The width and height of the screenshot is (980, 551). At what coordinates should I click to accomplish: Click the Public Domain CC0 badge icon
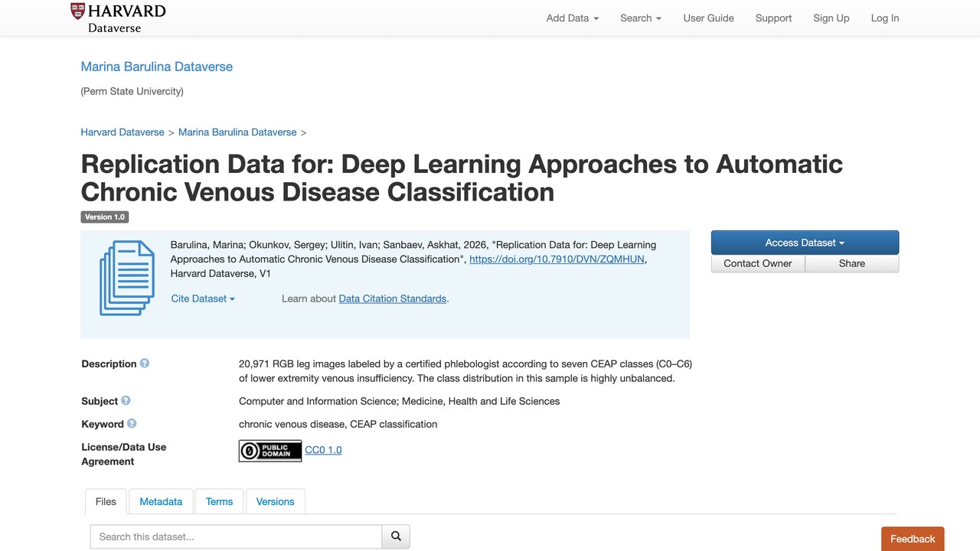[270, 451]
